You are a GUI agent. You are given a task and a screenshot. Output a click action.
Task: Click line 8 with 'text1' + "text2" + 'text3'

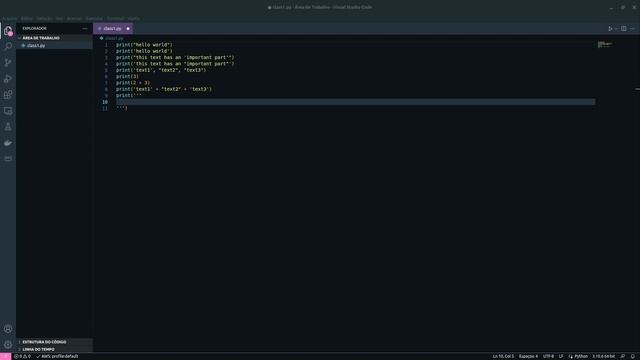[164, 89]
